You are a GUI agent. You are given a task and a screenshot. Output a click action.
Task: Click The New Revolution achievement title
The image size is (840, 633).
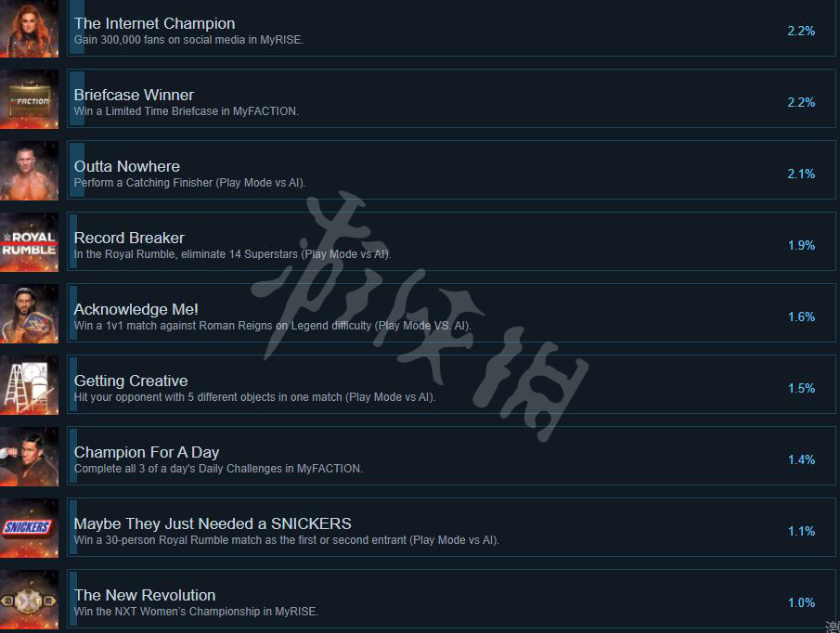(145, 595)
